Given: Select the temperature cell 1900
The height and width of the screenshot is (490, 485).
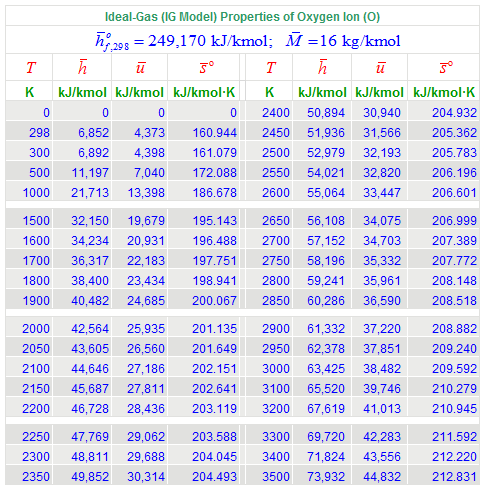Looking at the screenshot, I should click(x=36, y=301).
